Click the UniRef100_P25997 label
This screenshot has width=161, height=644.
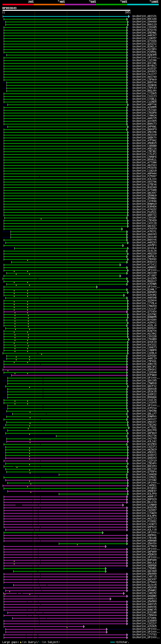pos(144,176)
